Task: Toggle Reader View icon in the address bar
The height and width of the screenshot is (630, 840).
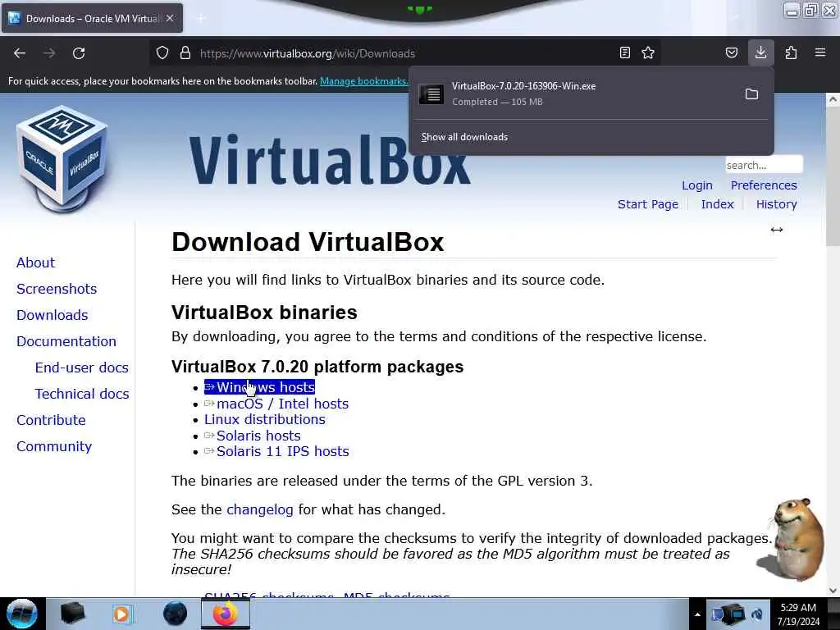Action: [624, 53]
